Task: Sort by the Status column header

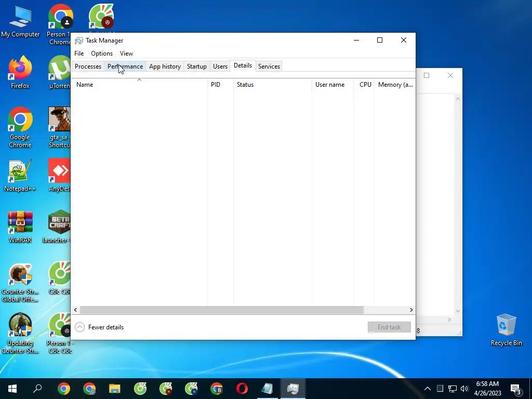Action: 273,85
